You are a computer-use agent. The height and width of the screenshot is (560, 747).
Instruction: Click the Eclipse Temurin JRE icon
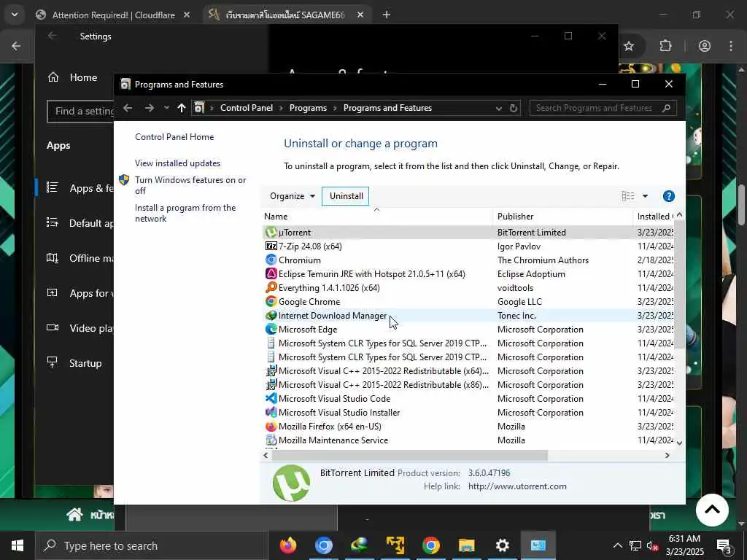[271, 274]
